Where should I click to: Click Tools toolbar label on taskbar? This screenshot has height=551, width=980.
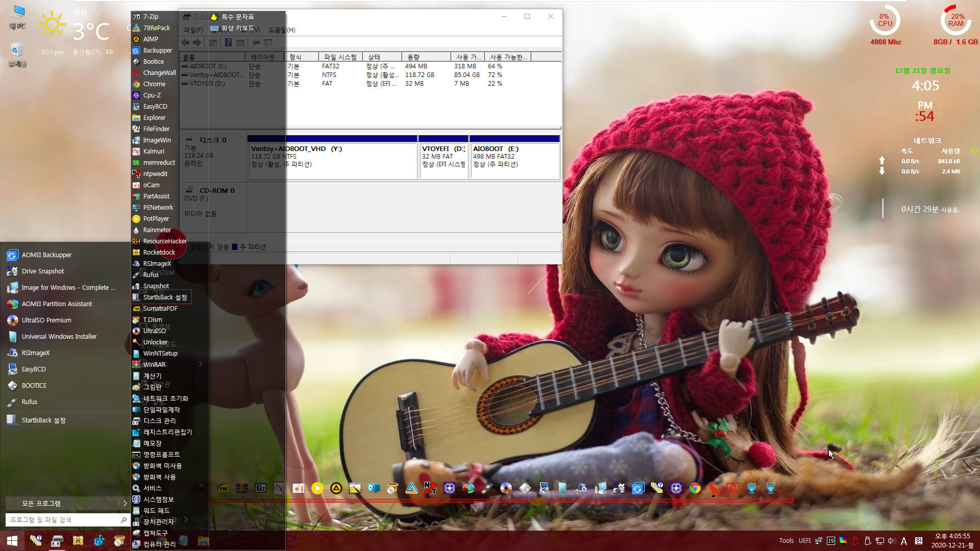pos(786,541)
